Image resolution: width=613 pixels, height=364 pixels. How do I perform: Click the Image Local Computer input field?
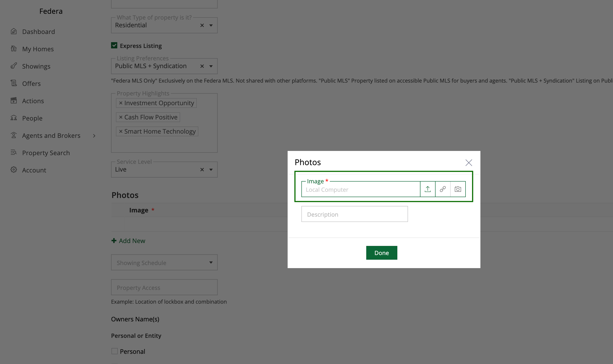[361, 189]
